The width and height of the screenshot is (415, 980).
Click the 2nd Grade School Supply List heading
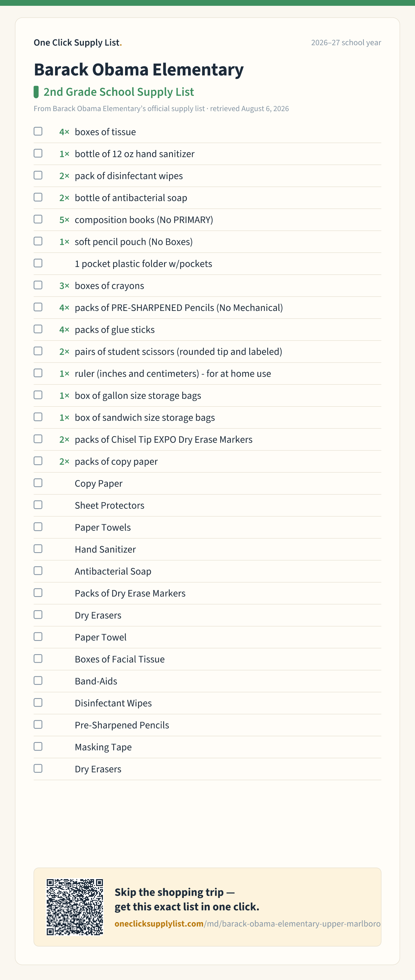coord(119,92)
